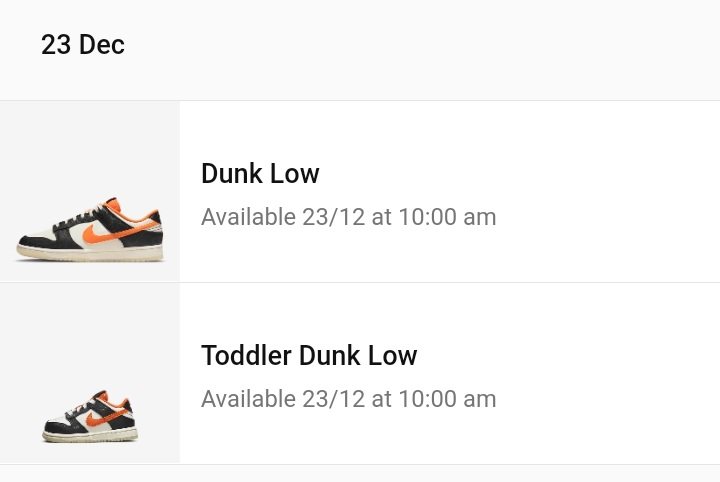Click the sole of the Dunk Low sneaker
Viewport: 720px width, 482px height.
pyautogui.click(x=90, y=256)
